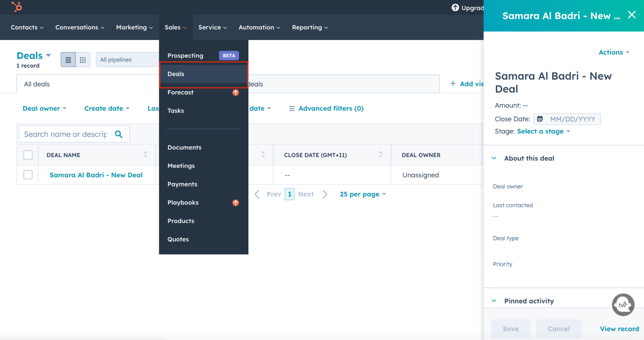
Task: Click the Add view button
Action: coord(467,84)
